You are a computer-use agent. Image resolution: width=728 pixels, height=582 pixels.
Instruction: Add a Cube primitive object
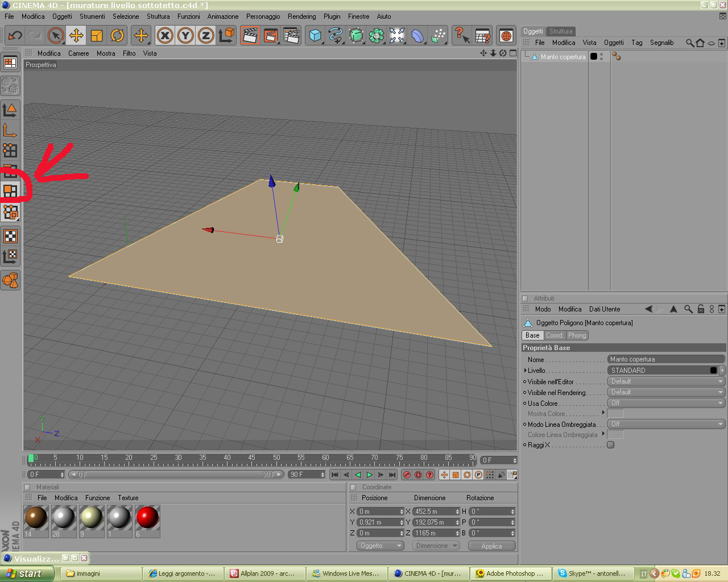[x=315, y=36]
